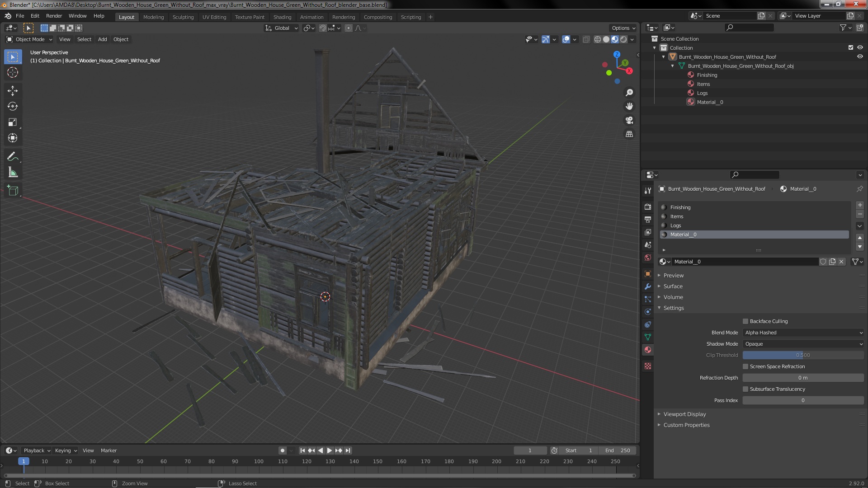Toggle proportional editing button

tap(348, 28)
